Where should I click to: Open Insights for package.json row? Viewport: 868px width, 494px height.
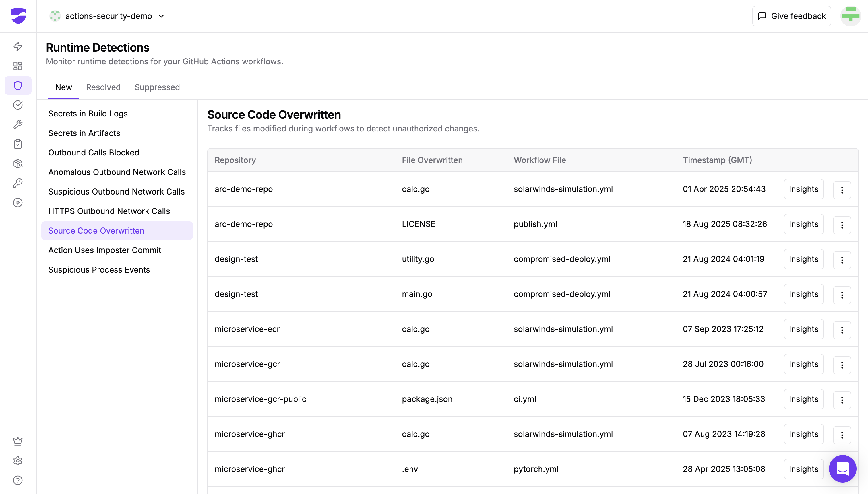coord(803,399)
